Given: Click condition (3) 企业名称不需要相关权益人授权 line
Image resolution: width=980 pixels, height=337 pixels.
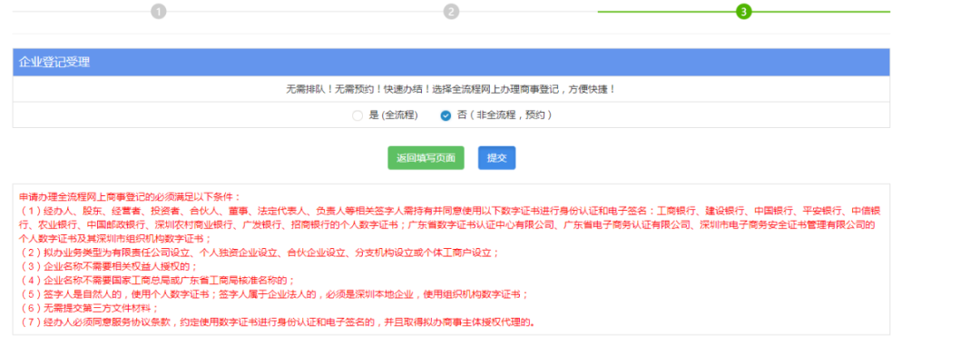Looking at the screenshot, I should click(x=108, y=266).
